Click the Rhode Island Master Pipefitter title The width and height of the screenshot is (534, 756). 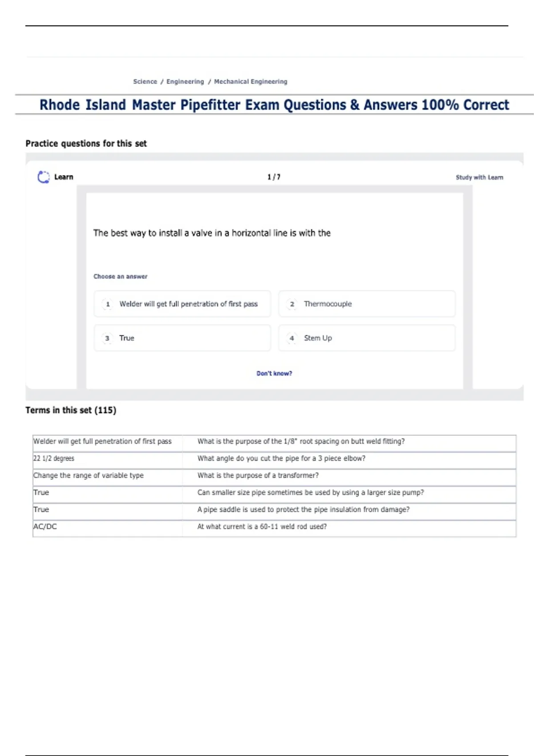tap(274, 105)
